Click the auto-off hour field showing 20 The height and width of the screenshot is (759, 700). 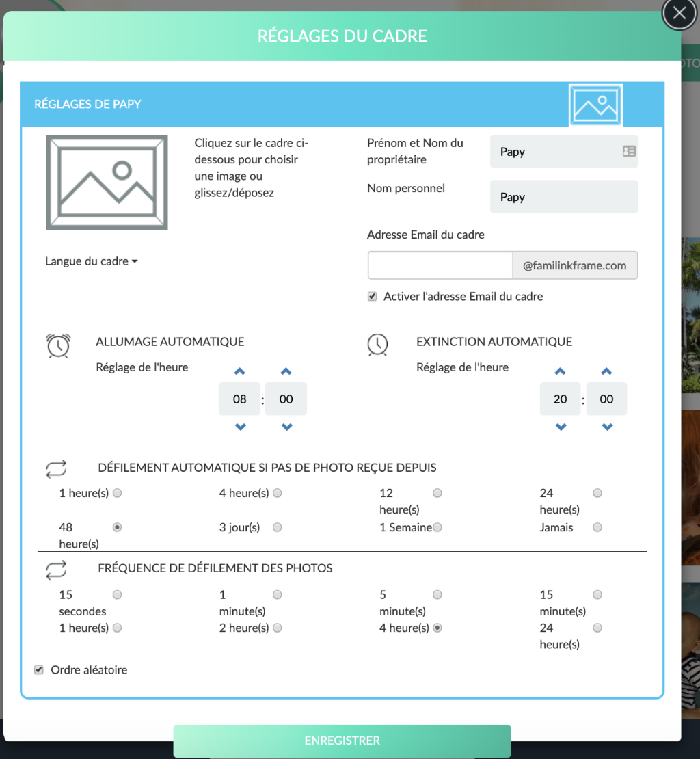point(560,399)
